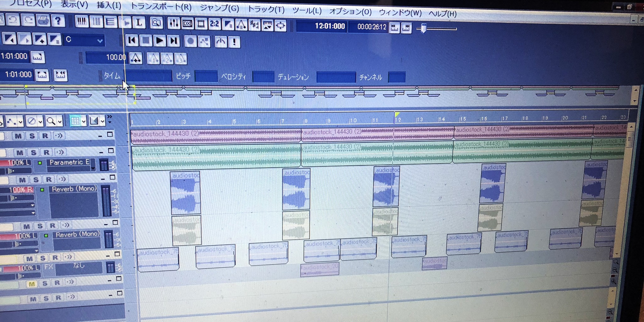Select the zoom magnifier tool in track toolbar
The image size is (644, 322).
[51, 121]
